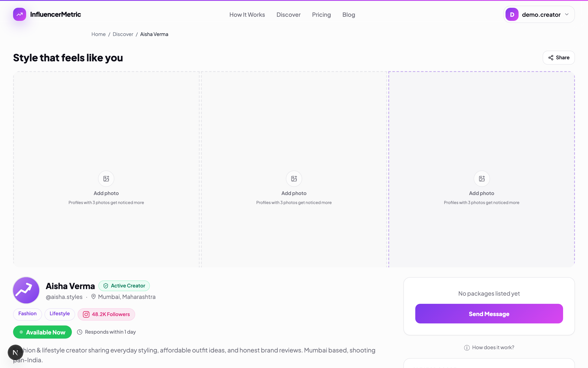Click the Mumbai, Maharashtra location text
588x368 pixels.
127,297
